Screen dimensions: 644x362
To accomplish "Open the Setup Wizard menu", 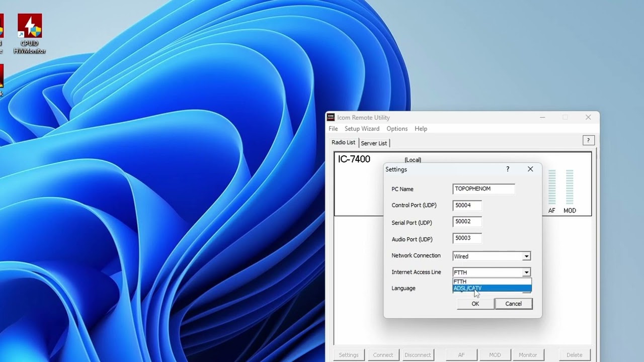I will click(x=362, y=129).
